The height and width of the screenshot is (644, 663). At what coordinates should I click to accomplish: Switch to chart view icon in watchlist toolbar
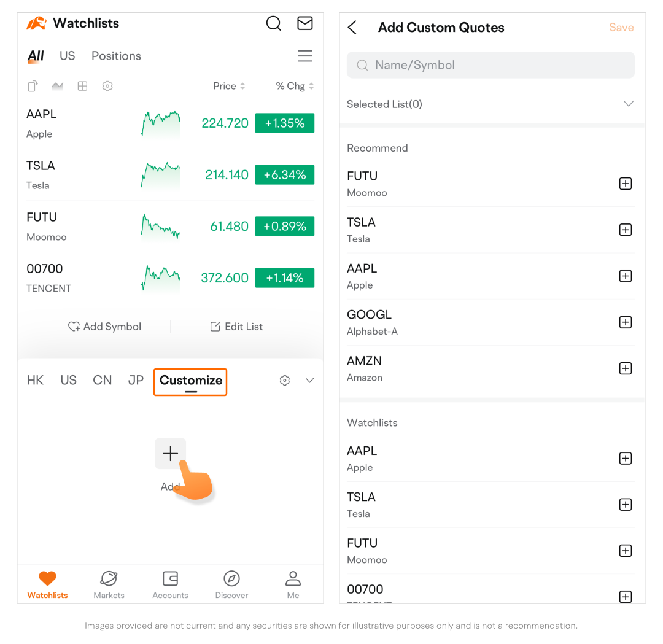tap(57, 87)
